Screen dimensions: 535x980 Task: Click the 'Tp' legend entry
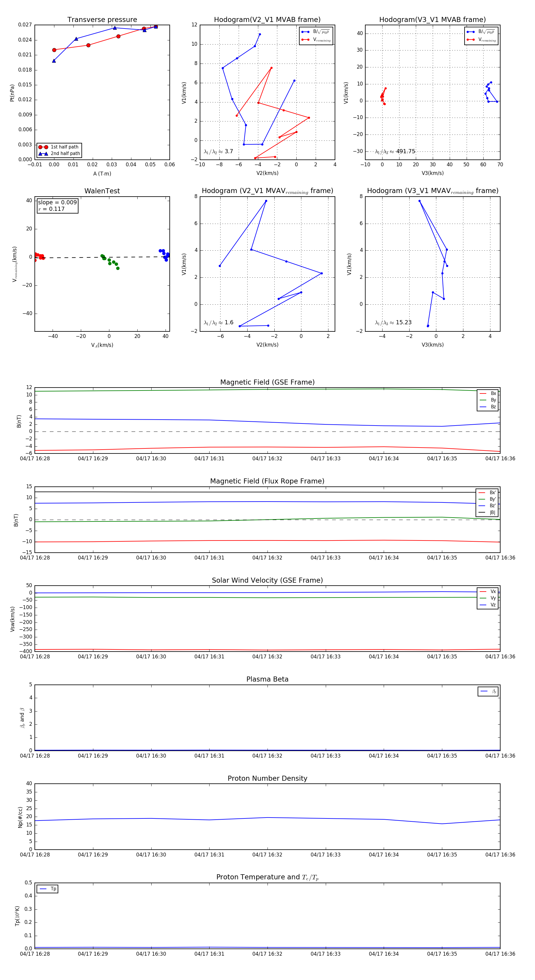48,889
